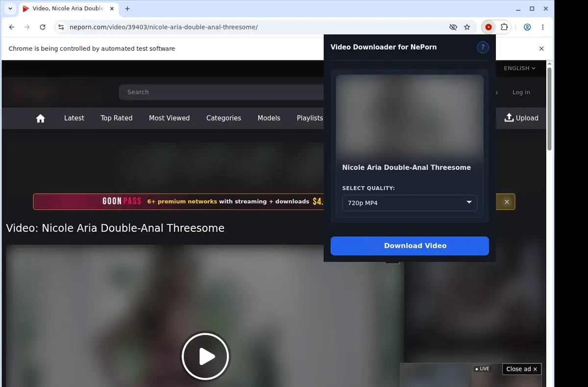The image size is (588, 387).
Task: Click the page vertical scrollbar
Action: coord(549,109)
